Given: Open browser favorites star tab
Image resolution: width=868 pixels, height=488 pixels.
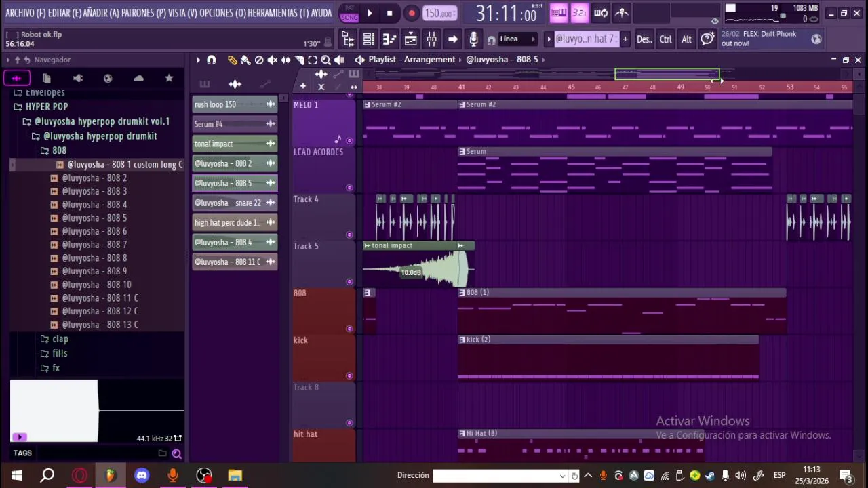Looking at the screenshot, I should tap(169, 79).
